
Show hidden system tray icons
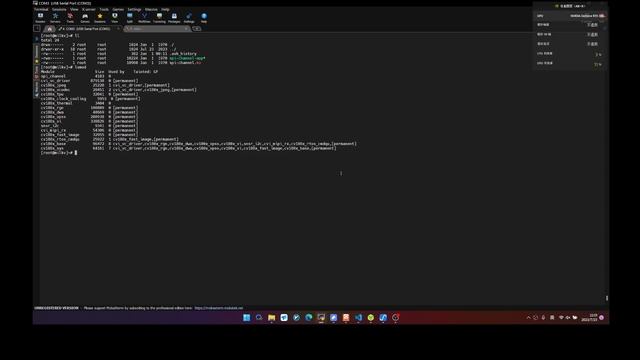pos(528,317)
